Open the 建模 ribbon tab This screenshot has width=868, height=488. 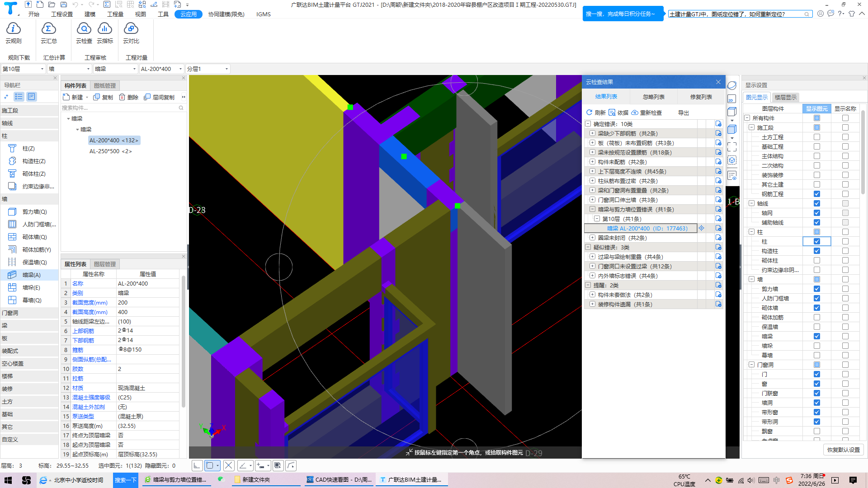[x=90, y=14]
